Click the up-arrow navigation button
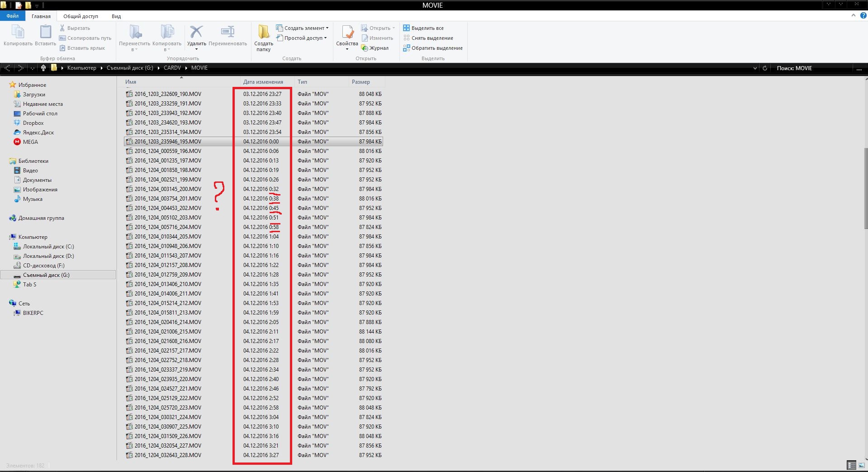 (x=43, y=68)
